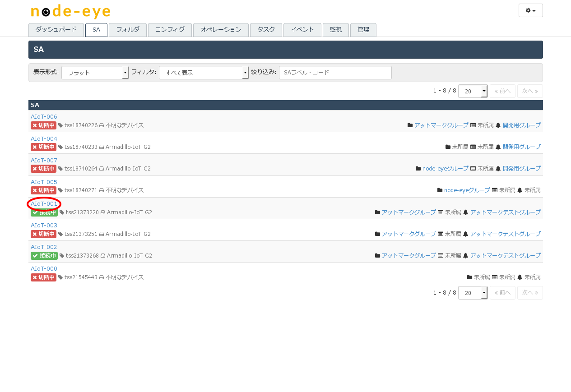The height and width of the screenshot is (392, 571).
Task: Expand the フィルタ すべて表示 dropdown
Action: point(204,73)
